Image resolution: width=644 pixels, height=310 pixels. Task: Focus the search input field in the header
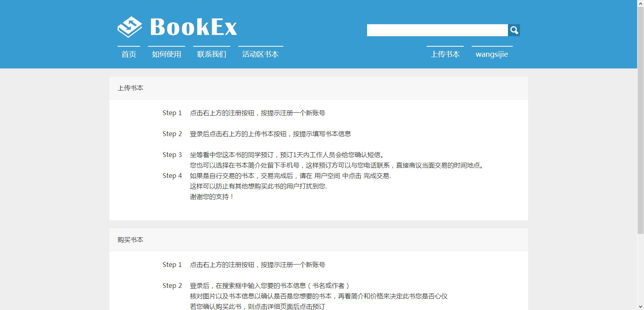click(x=437, y=30)
